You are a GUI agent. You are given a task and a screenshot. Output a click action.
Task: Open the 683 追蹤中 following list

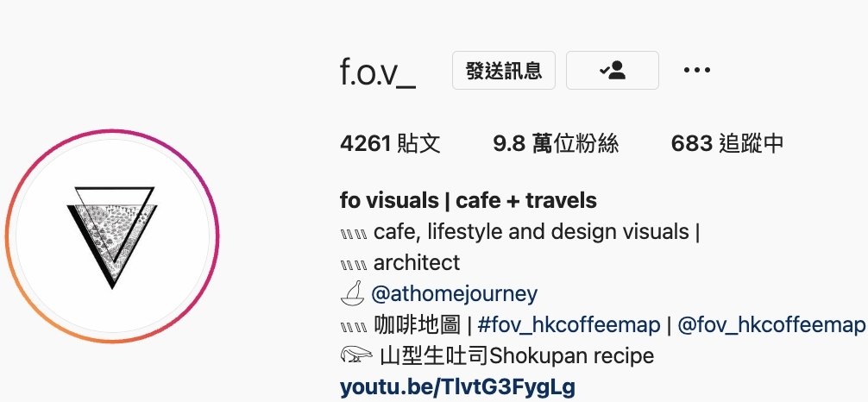click(x=727, y=144)
